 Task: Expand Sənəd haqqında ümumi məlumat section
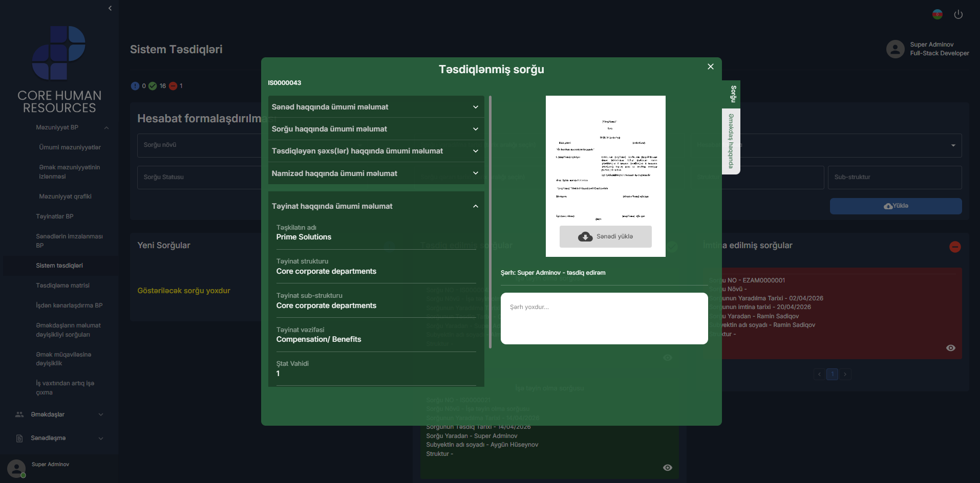[376, 107]
